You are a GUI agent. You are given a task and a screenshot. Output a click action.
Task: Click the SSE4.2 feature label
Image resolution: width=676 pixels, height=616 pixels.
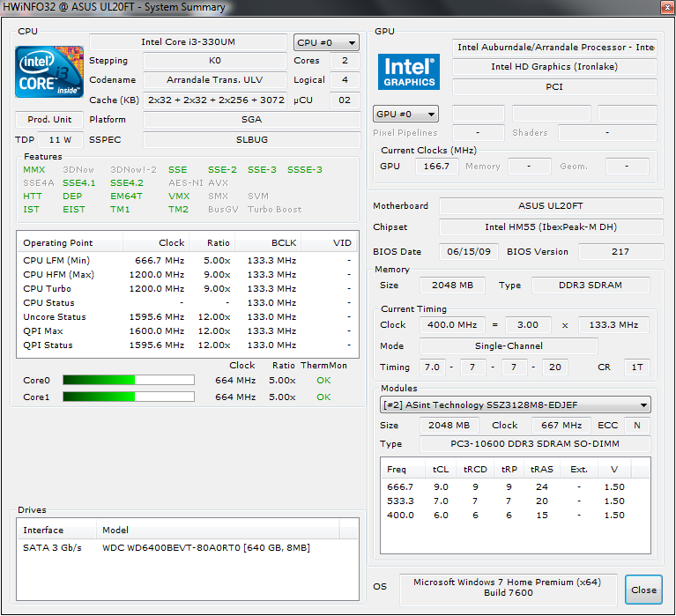click(x=127, y=182)
